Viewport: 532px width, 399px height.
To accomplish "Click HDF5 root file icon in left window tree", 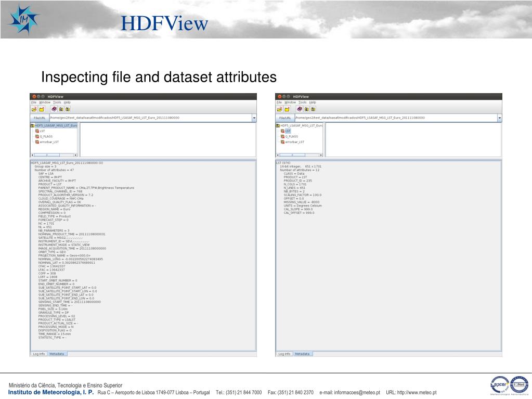I will click(33, 125).
